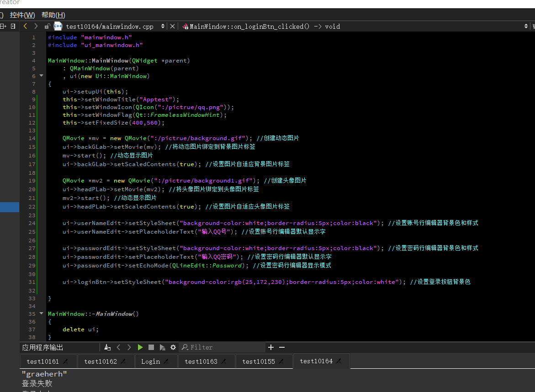This screenshot has width=535, height=392.
Task: Zoom out output with minus button
Action: (x=282, y=347)
